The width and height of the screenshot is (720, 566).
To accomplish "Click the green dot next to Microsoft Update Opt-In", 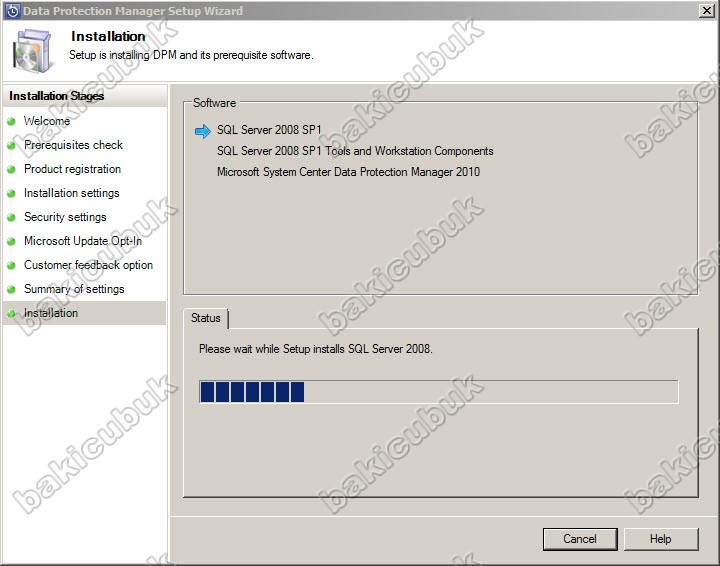I will (11, 241).
